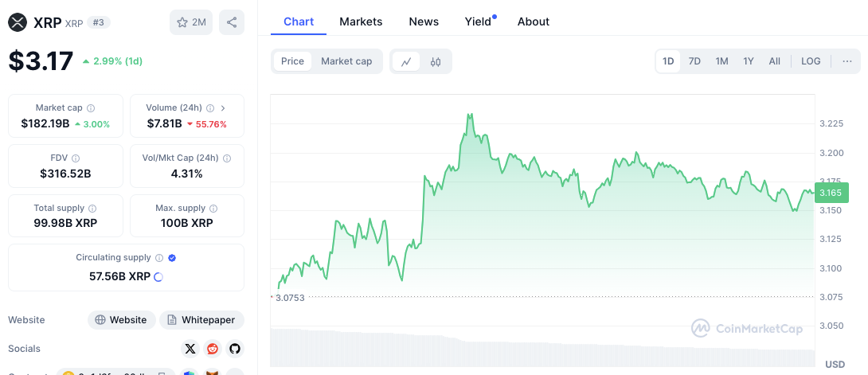Click current price tag 3.165 on axis
The height and width of the screenshot is (375, 868).
click(x=831, y=193)
